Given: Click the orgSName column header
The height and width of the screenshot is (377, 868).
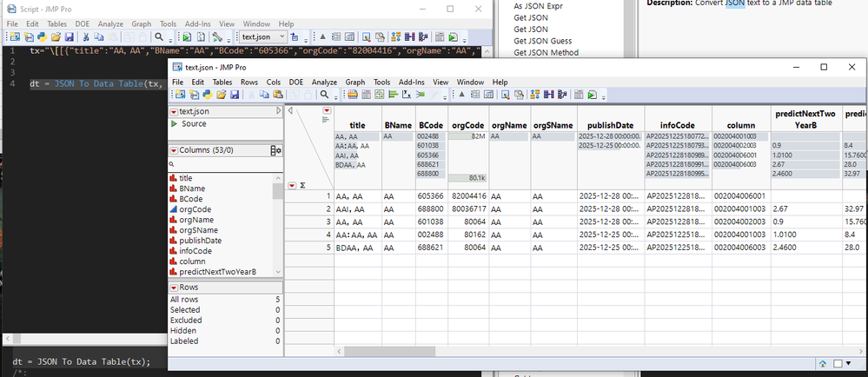Looking at the screenshot, I should [x=553, y=125].
